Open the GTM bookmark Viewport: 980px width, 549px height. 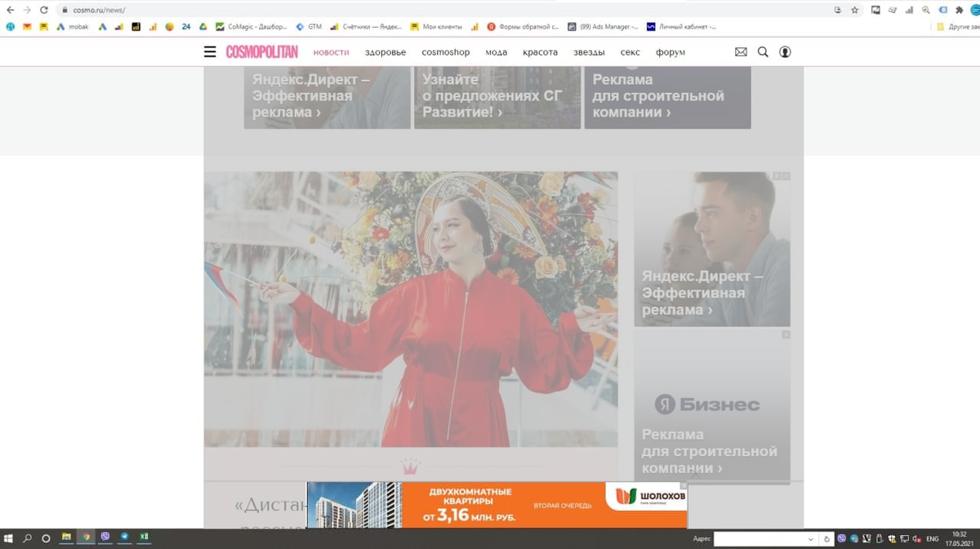click(309, 27)
